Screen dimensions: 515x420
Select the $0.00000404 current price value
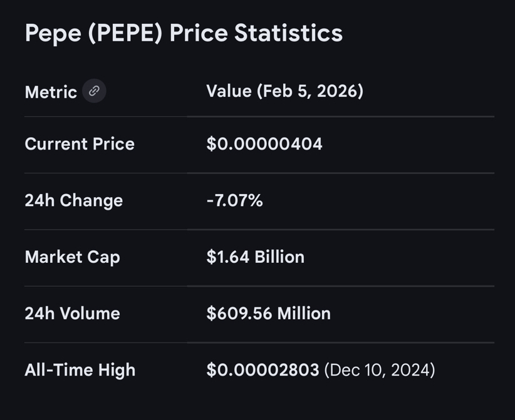(x=264, y=144)
